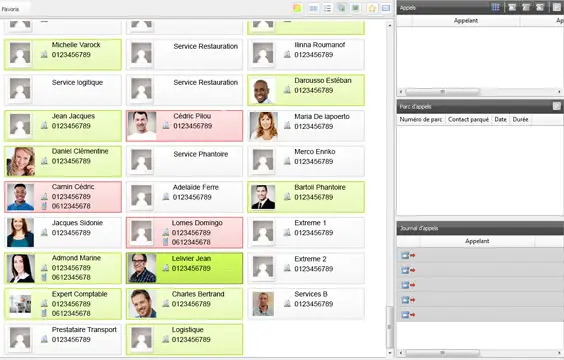Click Darousso Estéban's profile photo
Image resolution: width=564 pixels, height=360 pixels.
pyautogui.click(x=263, y=90)
